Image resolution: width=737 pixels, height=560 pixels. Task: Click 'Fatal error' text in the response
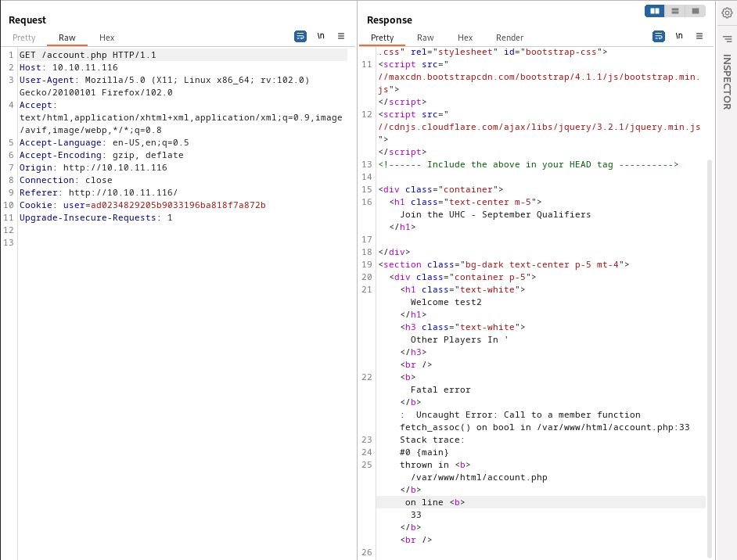(x=440, y=390)
